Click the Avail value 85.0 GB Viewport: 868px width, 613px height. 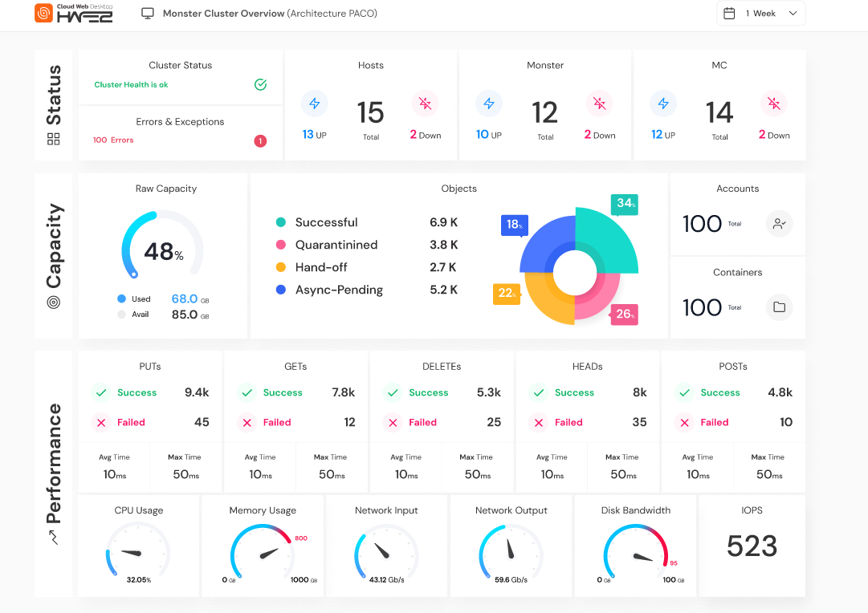pos(190,315)
